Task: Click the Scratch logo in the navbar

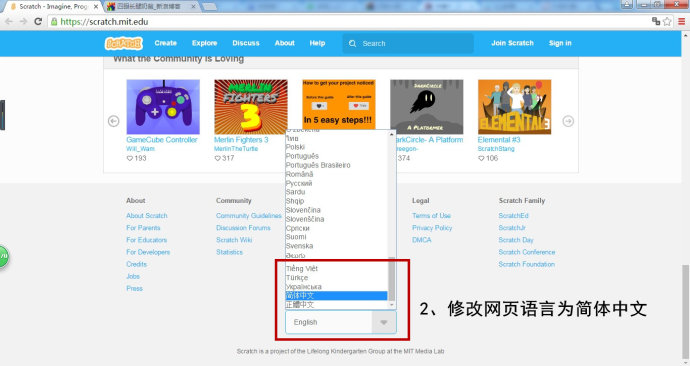Action: click(124, 43)
